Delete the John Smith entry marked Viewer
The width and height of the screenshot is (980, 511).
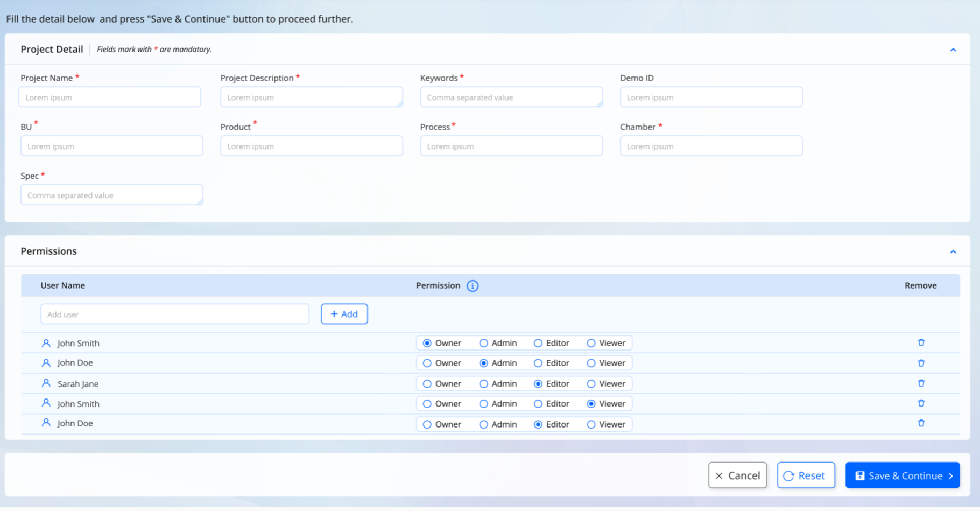[921, 403]
